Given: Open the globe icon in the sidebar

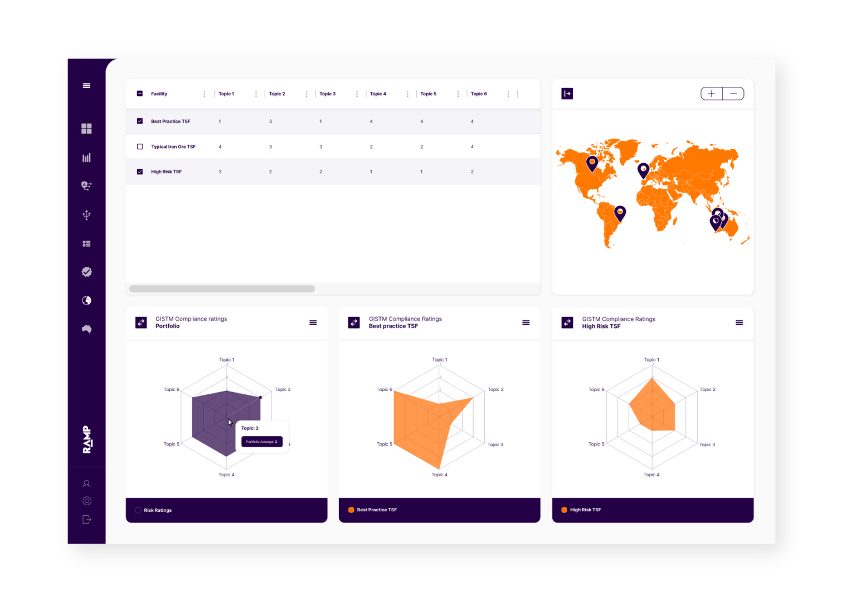Looking at the screenshot, I should 86,300.
